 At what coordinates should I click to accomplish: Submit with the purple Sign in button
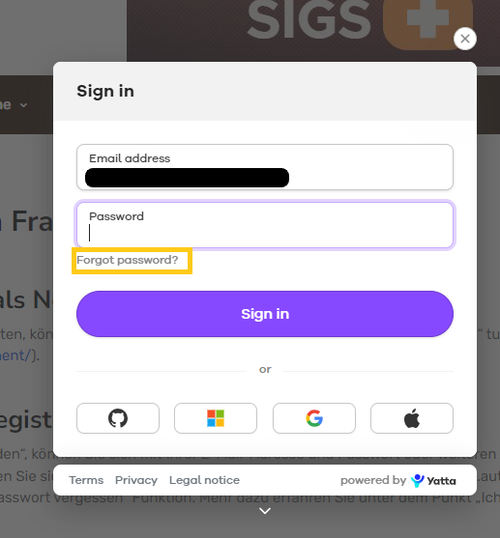coord(265,314)
